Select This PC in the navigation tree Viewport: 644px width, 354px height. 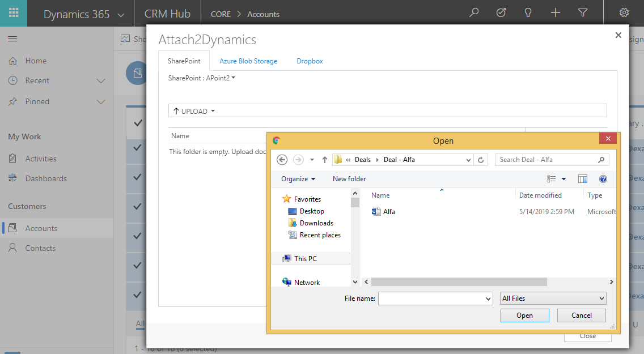pos(311,258)
